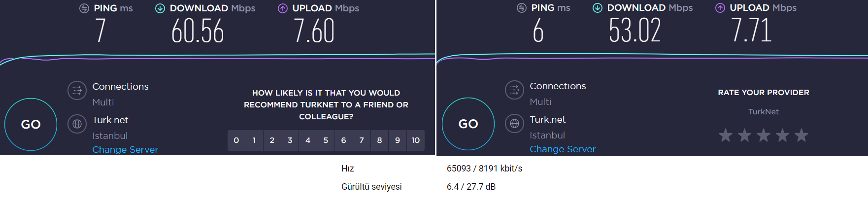868x204 pixels.
Task: Rate provider with the fifth star
Action: click(801, 135)
